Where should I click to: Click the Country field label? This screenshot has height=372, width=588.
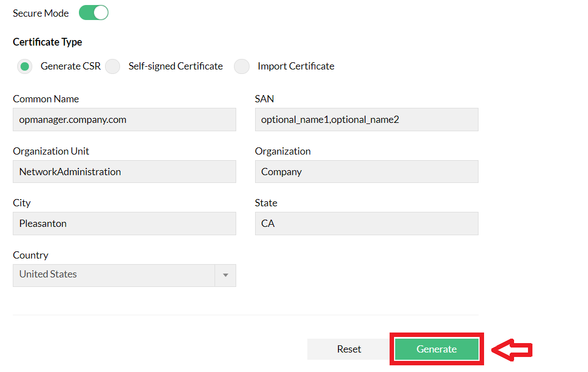click(31, 255)
